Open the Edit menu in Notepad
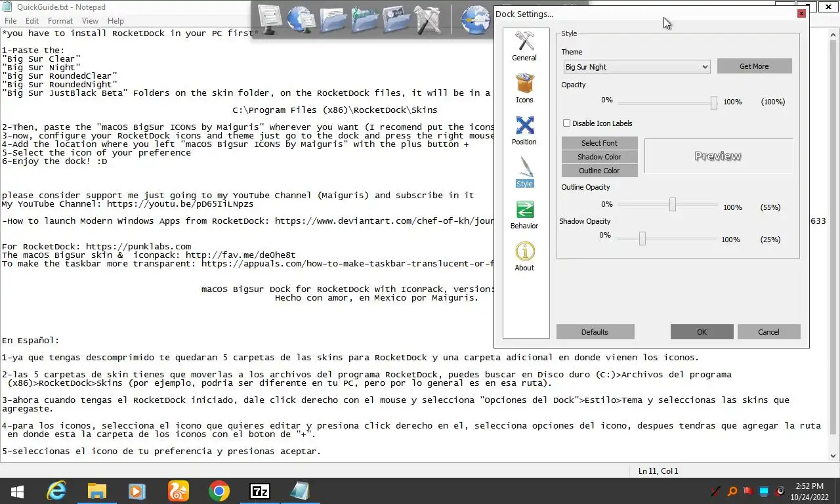Viewport: 840px width, 504px height. 32,21
